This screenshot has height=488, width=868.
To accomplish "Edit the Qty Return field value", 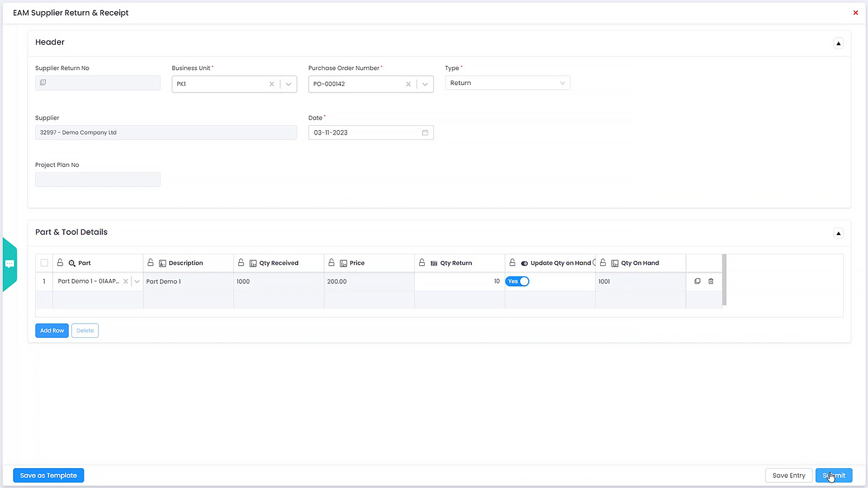I will 459,282.
